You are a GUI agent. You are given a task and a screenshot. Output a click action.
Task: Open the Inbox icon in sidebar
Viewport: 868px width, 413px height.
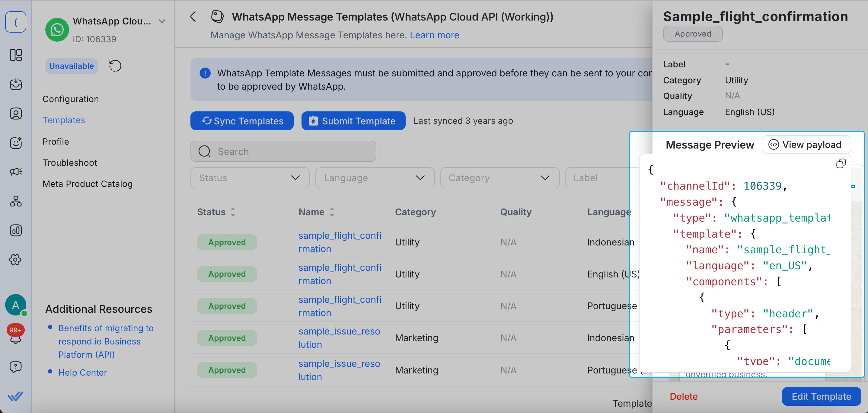[15, 84]
